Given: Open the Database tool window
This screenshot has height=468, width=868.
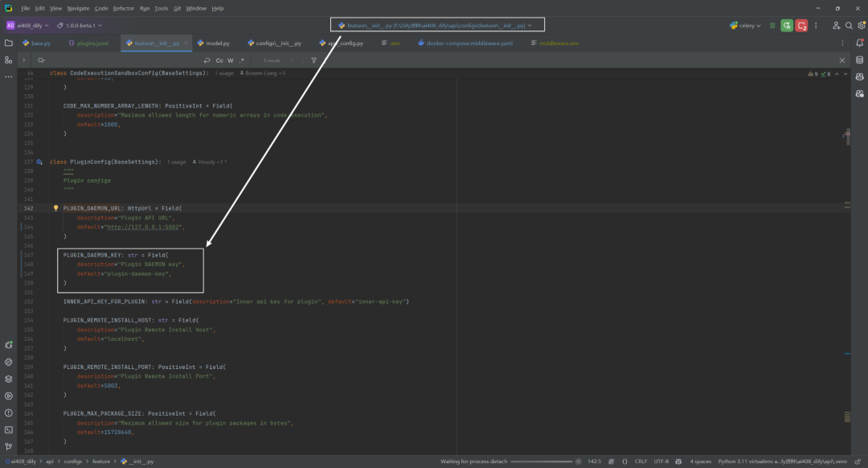Looking at the screenshot, I should 860,60.
